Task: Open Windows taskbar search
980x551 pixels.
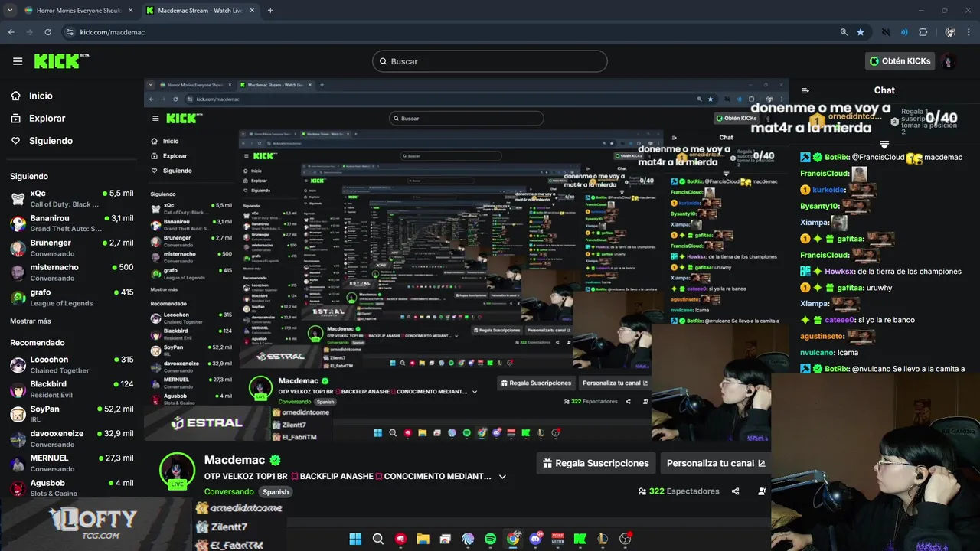Action: [x=378, y=539]
